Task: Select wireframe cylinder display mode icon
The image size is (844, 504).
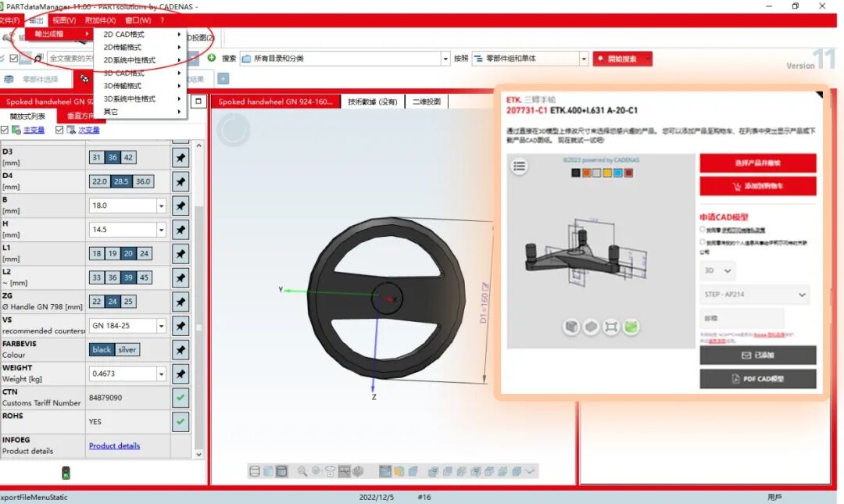Action: 255,471
